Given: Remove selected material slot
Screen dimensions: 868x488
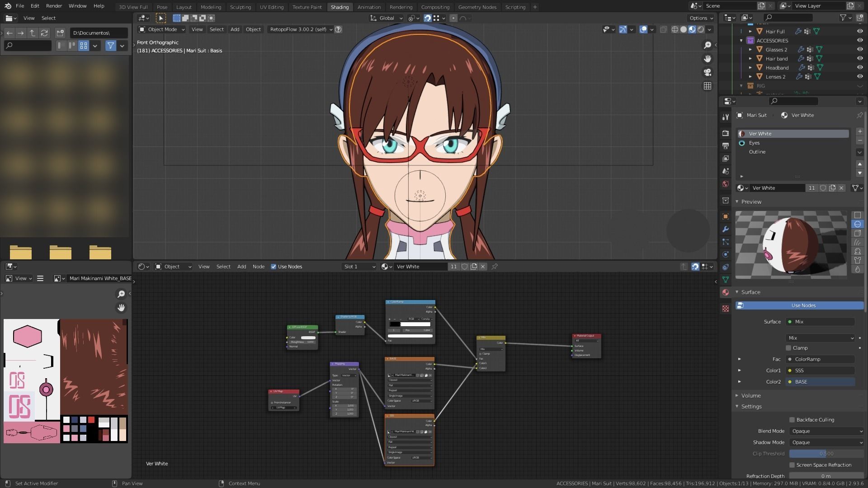Looking at the screenshot, I should (x=859, y=141).
